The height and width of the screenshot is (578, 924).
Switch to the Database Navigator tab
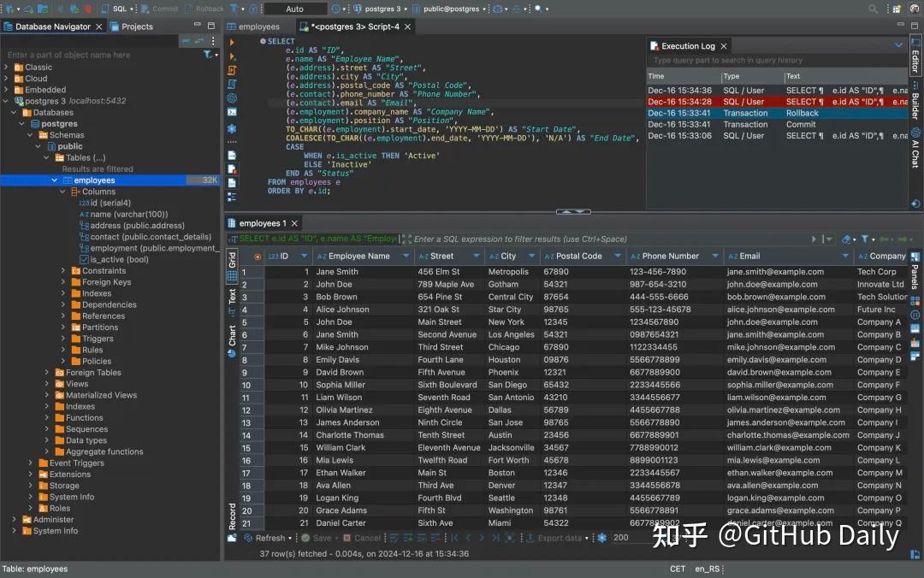(x=52, y=27)
